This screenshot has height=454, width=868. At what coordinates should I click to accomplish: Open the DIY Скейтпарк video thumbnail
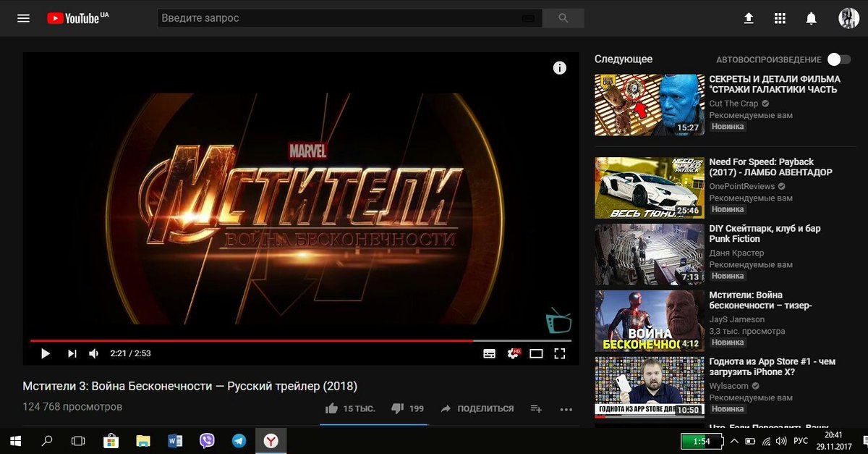click(650, 254)
